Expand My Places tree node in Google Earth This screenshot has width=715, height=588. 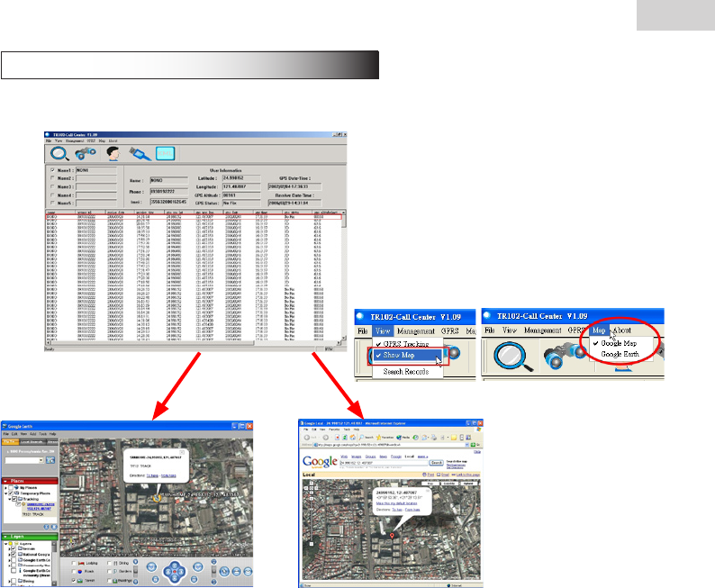5,488
